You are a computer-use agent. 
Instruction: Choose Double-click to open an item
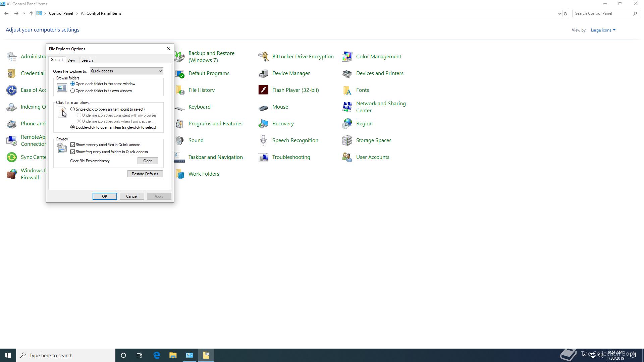click(x=113, y=127)
